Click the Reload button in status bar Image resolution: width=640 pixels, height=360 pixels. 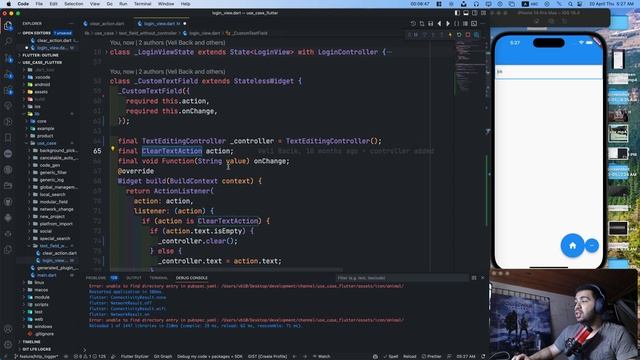(x=409, y=356)
